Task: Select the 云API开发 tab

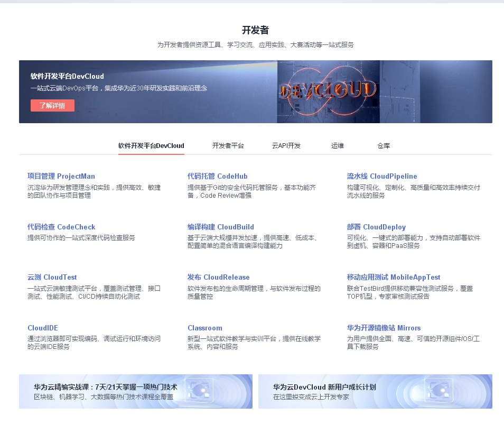Action: 286,146
